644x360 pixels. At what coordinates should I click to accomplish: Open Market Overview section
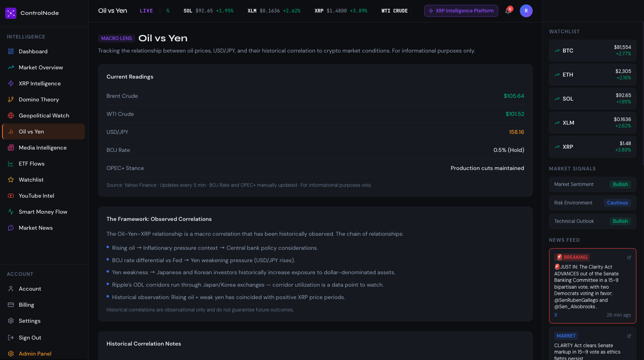click(x=43, y=67)
